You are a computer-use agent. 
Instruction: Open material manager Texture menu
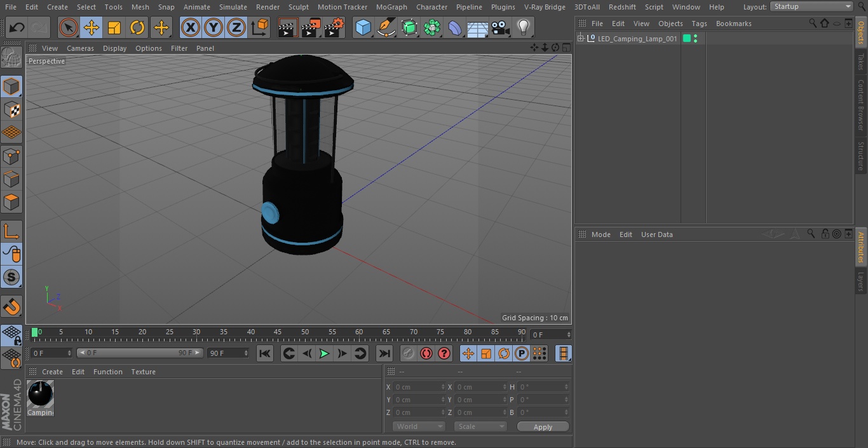143,372
